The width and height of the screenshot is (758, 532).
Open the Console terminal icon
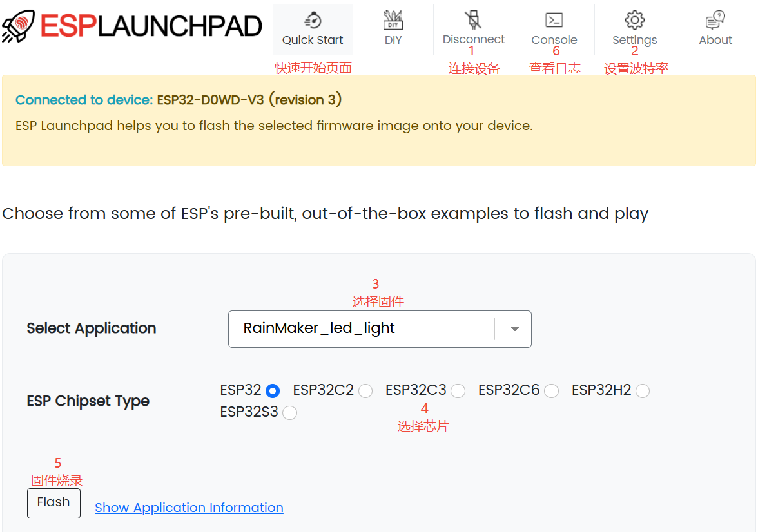point(554,20)
